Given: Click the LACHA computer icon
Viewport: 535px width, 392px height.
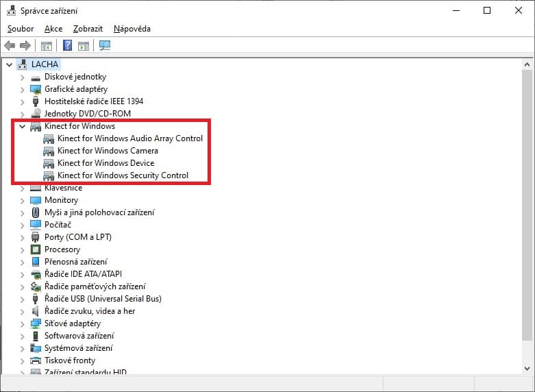Looking at the screenshot, I should point(23,64).
